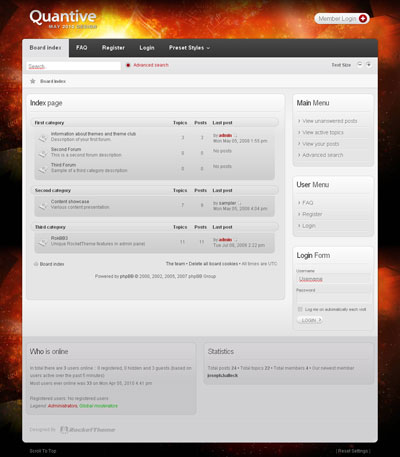This screenshot has height=457, width=400.
Task: Open phpBB link in powered by line
Action: tap(127, 276)
